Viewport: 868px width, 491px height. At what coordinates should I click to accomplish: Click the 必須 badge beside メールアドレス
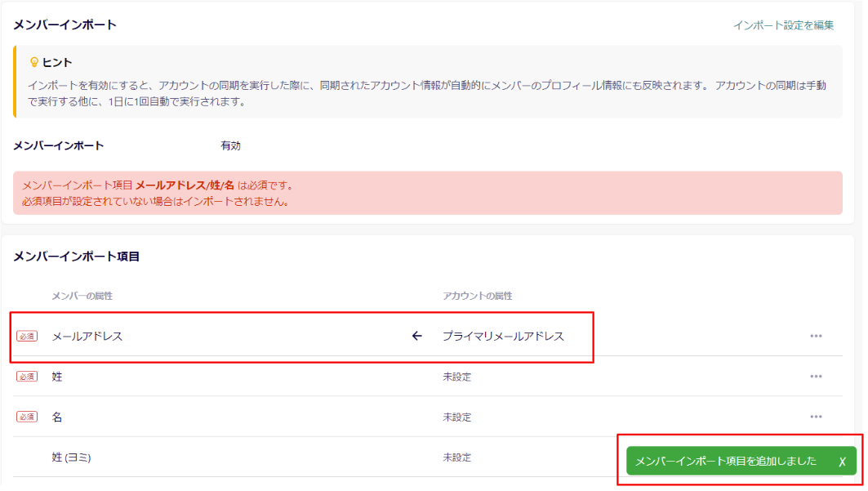[x=27, y=336]
